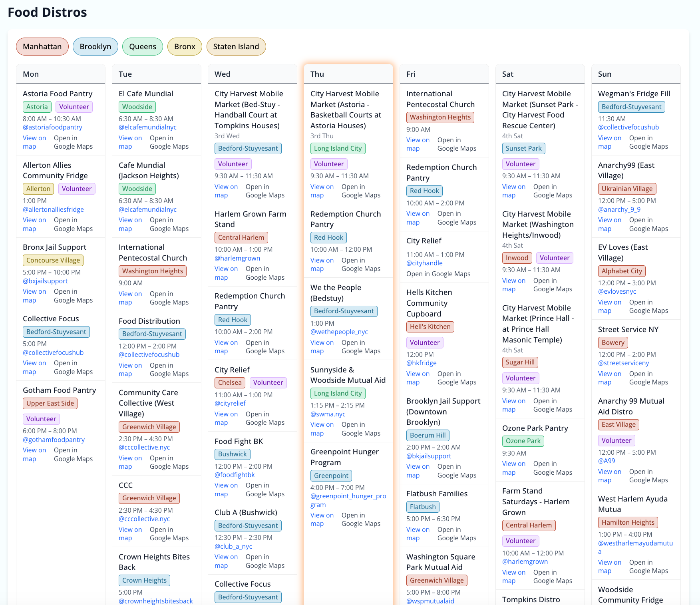This screenshot has width=700, height=605.
Task: Select the Sun column header
Action: (636, 74)
